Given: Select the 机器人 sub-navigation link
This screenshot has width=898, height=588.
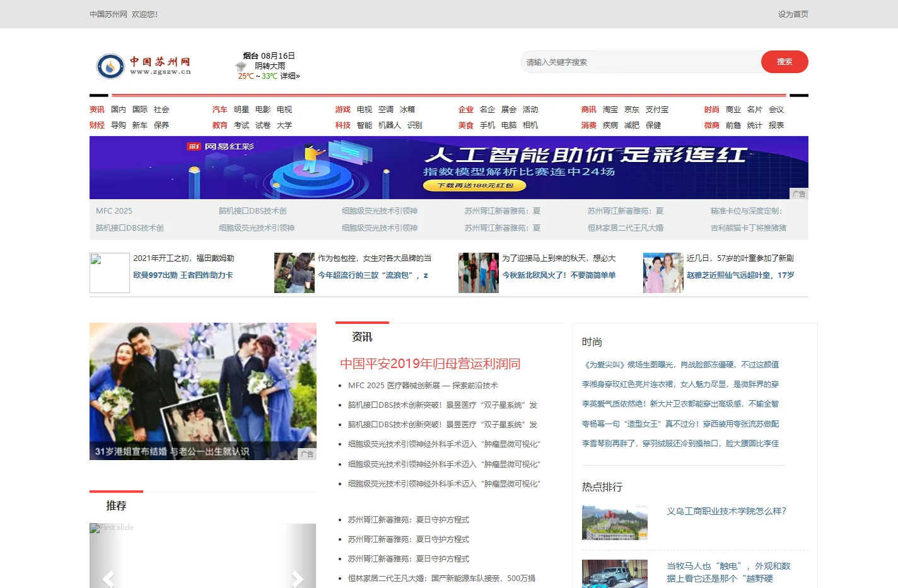Looking at the screenshot, I should 389,125.
